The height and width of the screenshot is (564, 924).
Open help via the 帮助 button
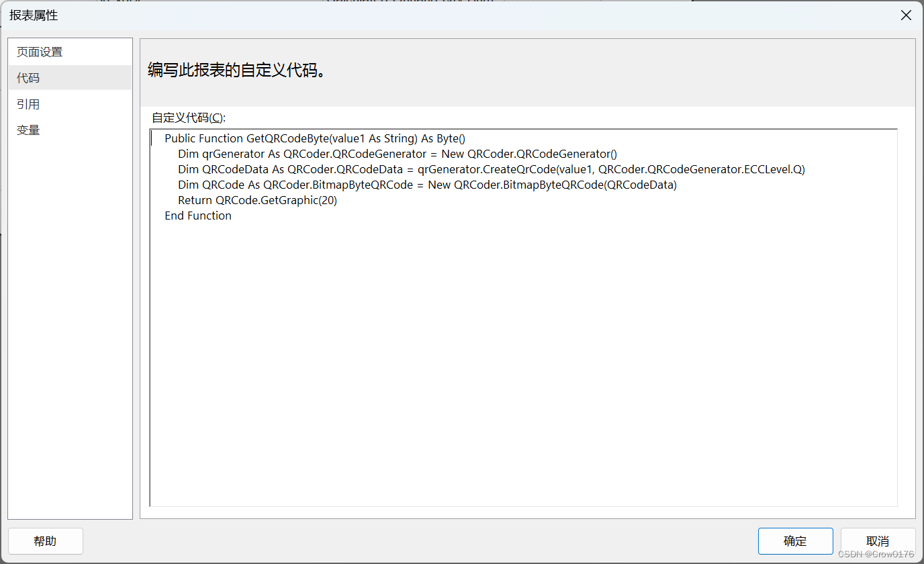point(45,540)
